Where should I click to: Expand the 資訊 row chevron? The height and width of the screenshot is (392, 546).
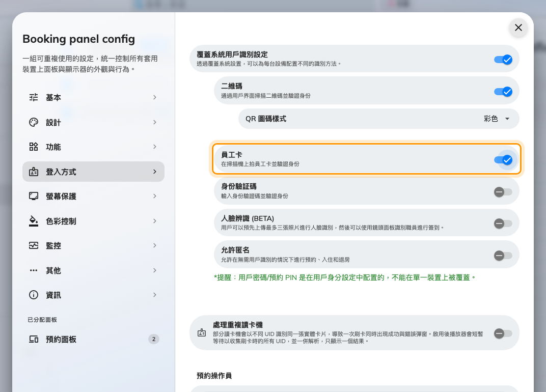155,295
